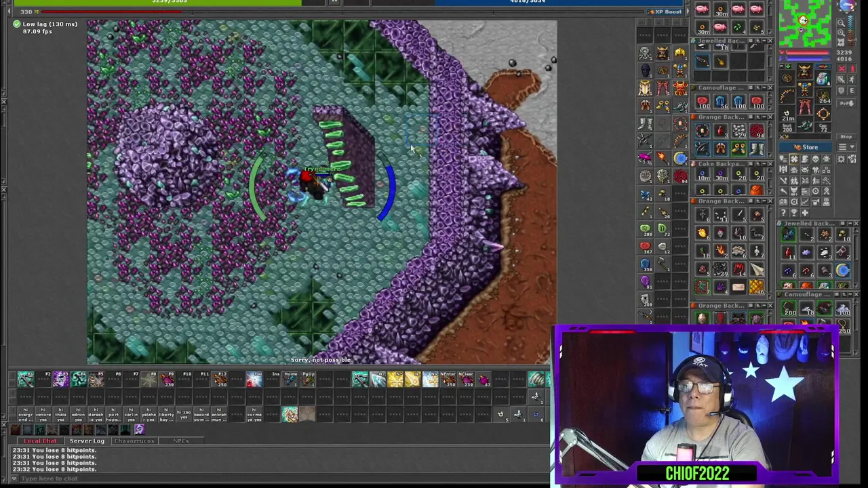Open settings gear icon beside the sidebar grid

841,159
